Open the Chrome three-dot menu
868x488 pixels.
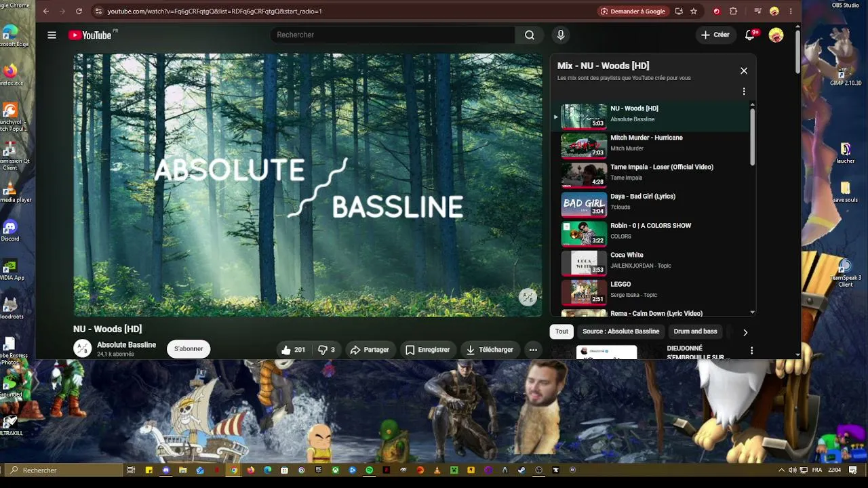click(x=791, y=12)
